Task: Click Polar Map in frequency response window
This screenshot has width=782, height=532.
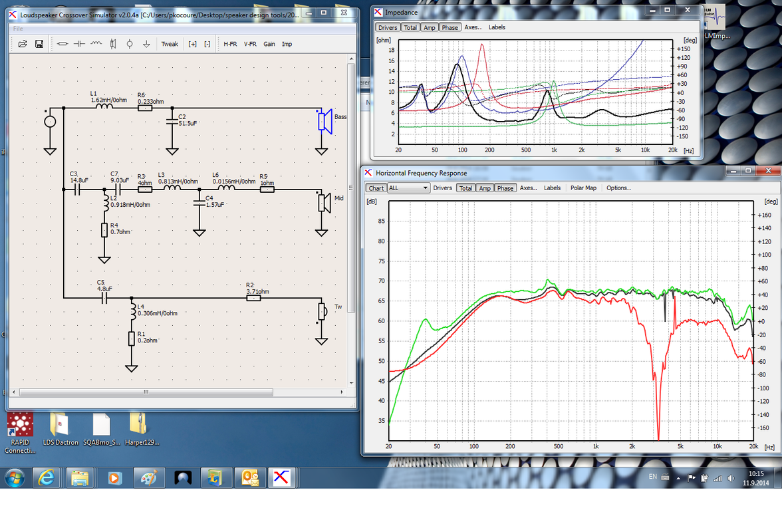Action: click(x=584, y=188)
